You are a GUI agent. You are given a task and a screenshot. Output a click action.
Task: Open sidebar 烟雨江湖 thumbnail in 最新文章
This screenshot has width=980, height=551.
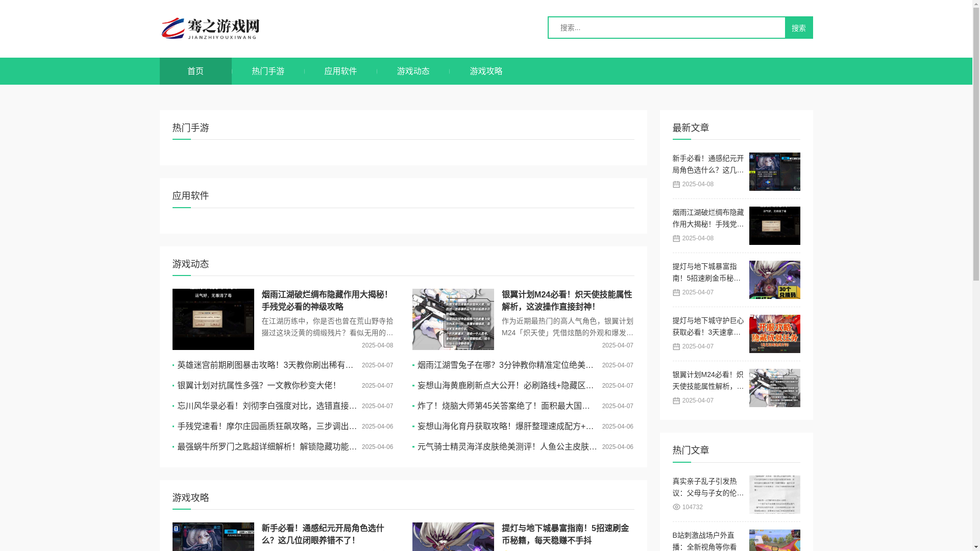pyautogui.click(x=774, y=226)
